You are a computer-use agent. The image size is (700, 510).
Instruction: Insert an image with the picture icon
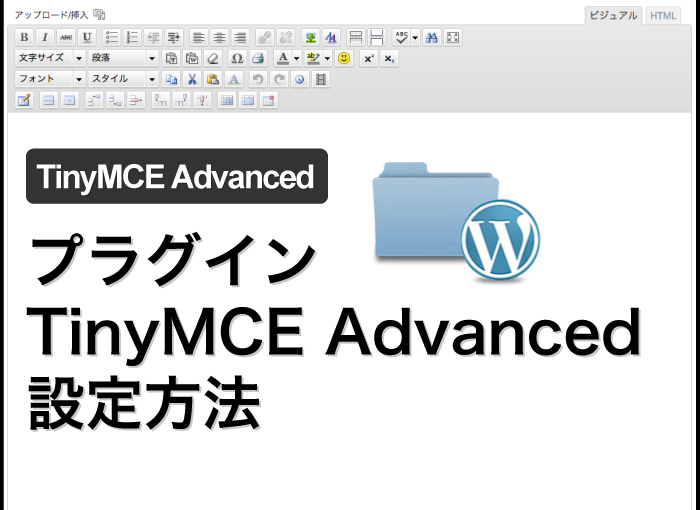(x=310, y=38)
